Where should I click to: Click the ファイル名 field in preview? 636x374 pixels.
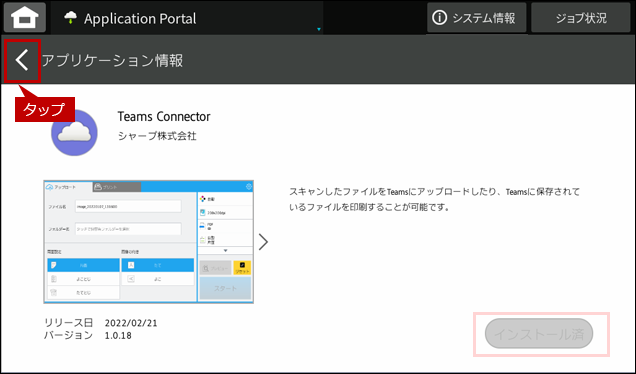click(x=128, y=206)
